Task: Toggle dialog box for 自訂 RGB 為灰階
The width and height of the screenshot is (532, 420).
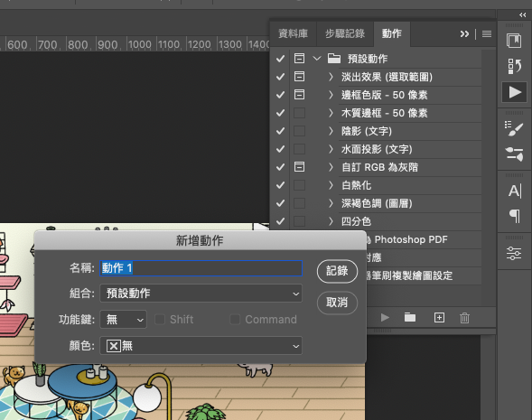Action: 299,166
